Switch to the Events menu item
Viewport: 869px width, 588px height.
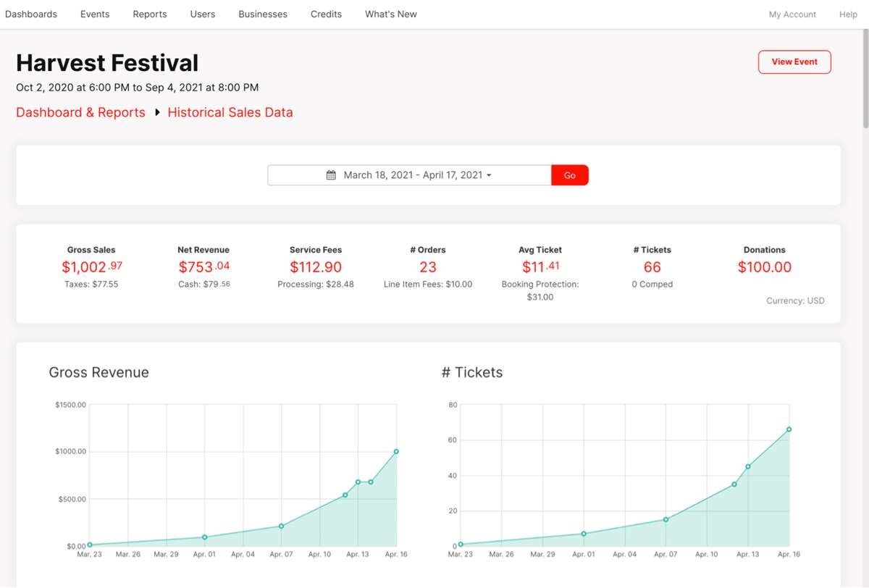pos(94,14)
